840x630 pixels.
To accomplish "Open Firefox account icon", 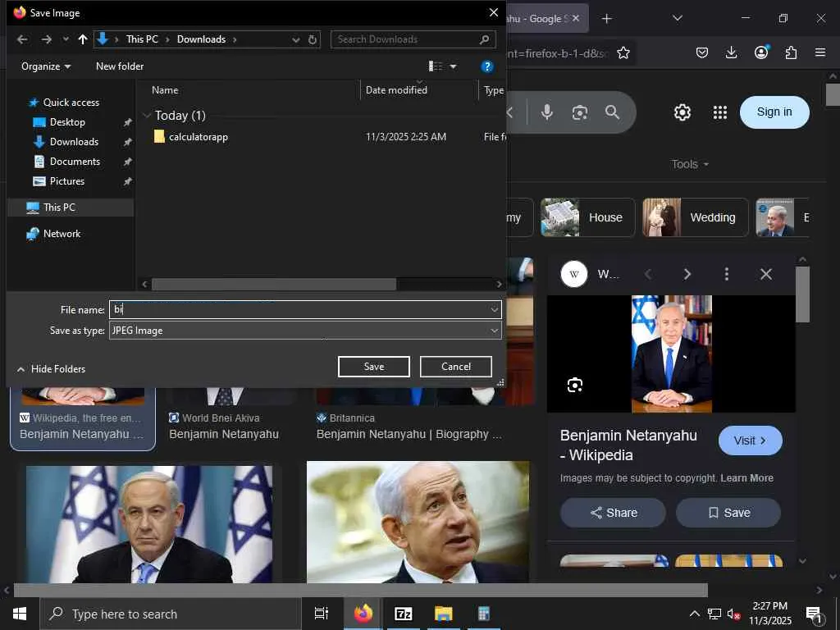I will click(761, 52).
